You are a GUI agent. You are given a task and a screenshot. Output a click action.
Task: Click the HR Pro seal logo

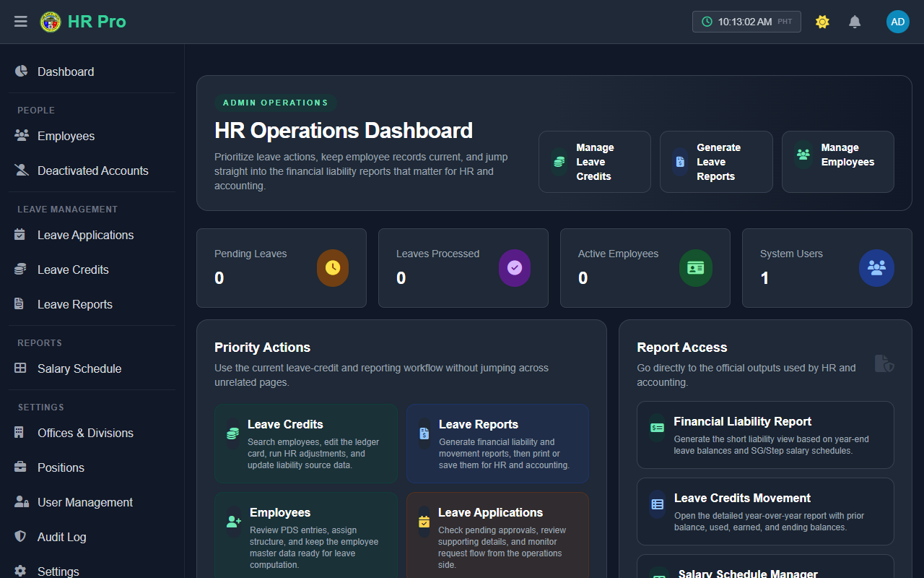[x=51, y=22]
